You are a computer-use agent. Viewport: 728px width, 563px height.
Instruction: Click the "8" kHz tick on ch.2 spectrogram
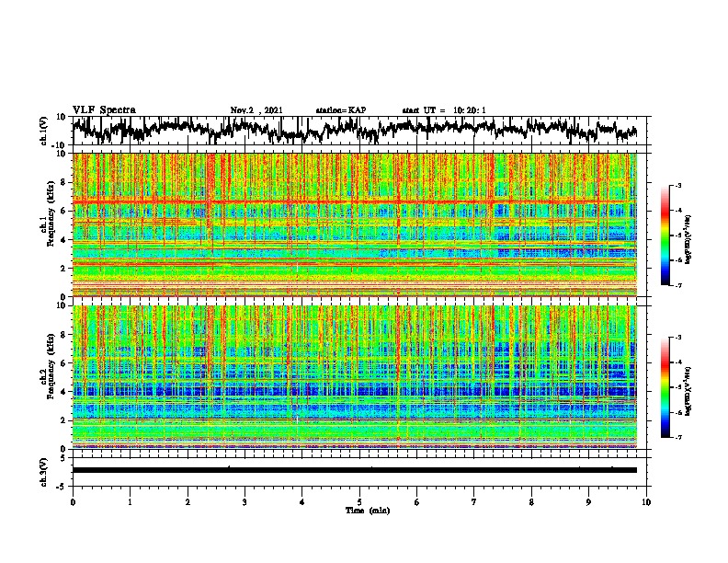(64, 335)
